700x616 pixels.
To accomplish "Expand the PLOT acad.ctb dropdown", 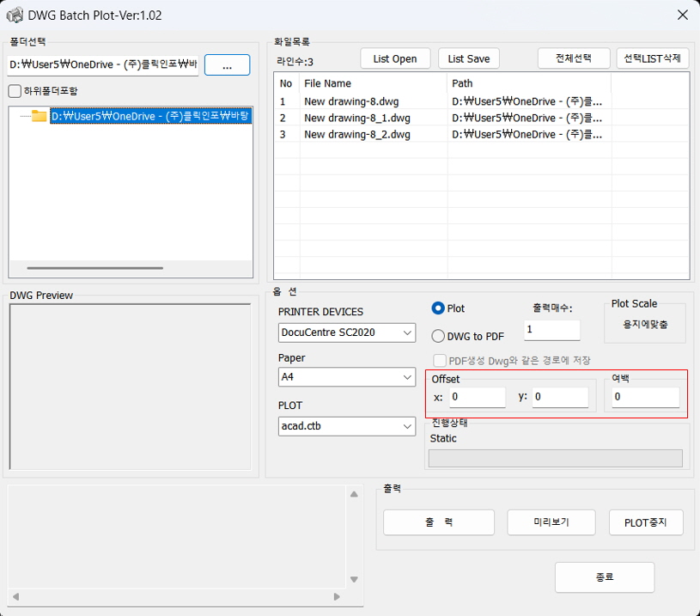I will pyautogui.click(x=347, y=425).
